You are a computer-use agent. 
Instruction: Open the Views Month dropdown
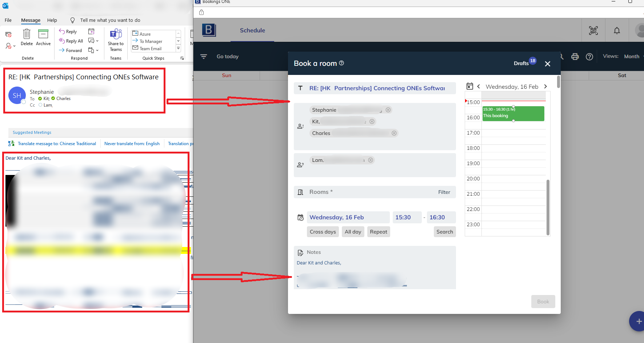(x=633, y=56)
